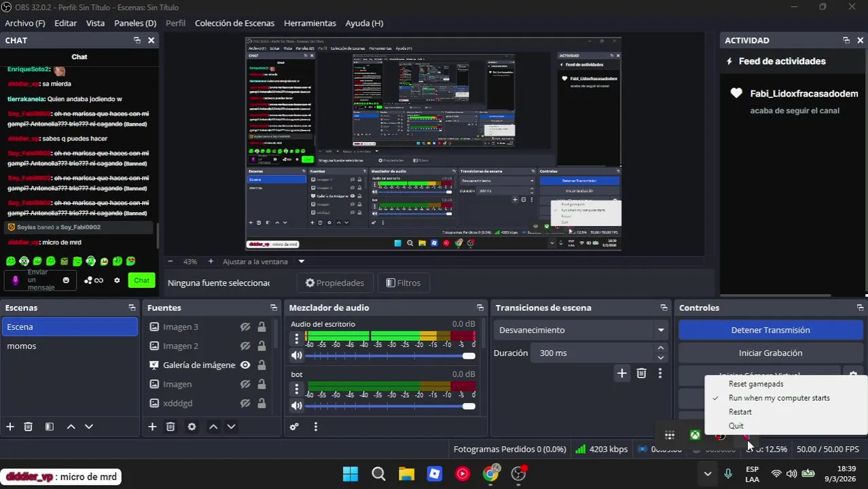Screen dimensions: 868x489
Task: Click transition duration 300 ms field
Action: (592, 353)
